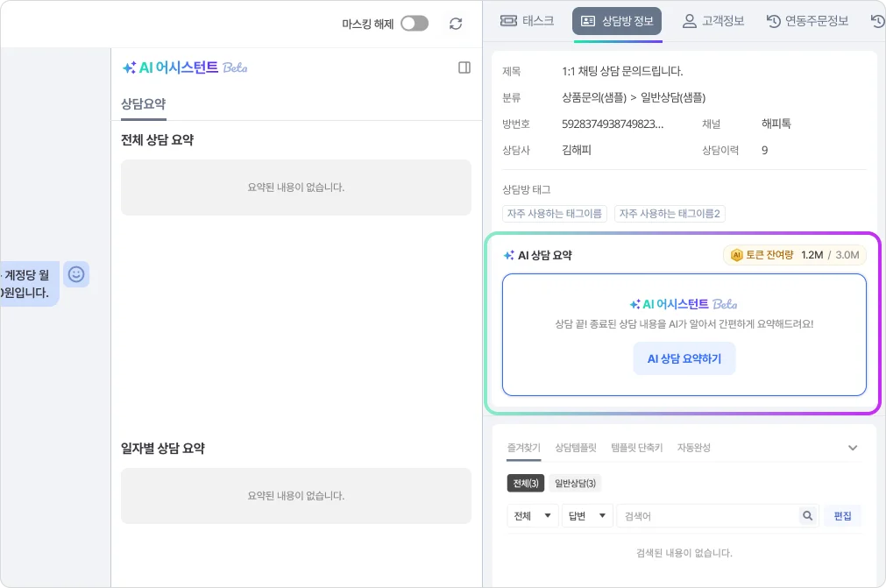Click the search magnifier icon in answer search
This screenshot has width=886, height=588.
pos(807,516)
